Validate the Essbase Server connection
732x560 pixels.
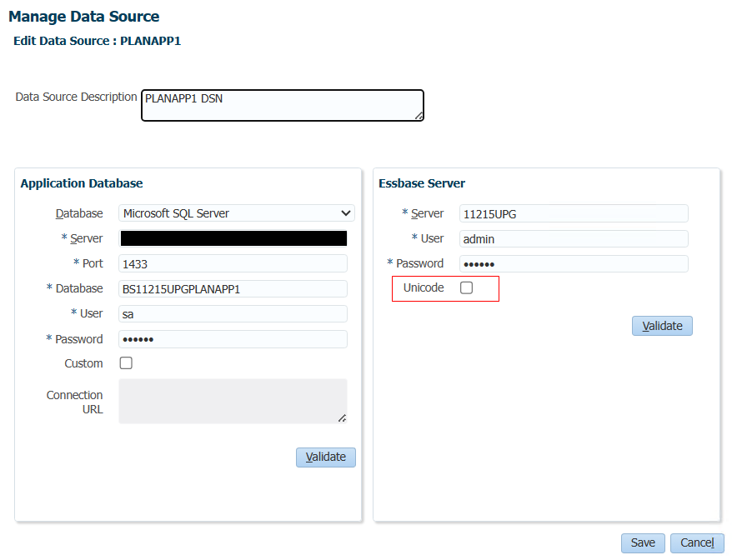(x=662, y=326)
